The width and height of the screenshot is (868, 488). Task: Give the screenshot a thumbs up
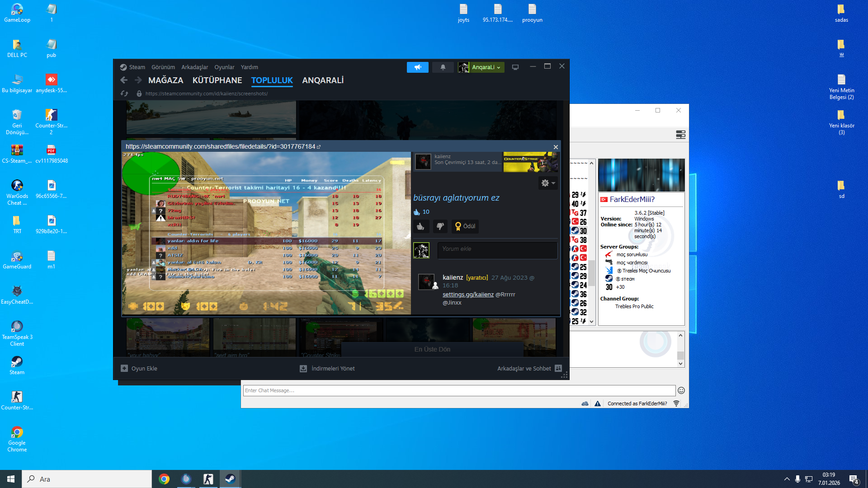[420, 226]
